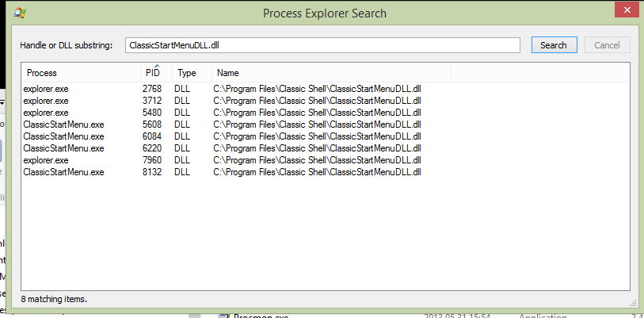Select explorer.exe row with PID 5480
Image resolution: width=644 pixels, height=318 pixels.
(x=325, y=113)
